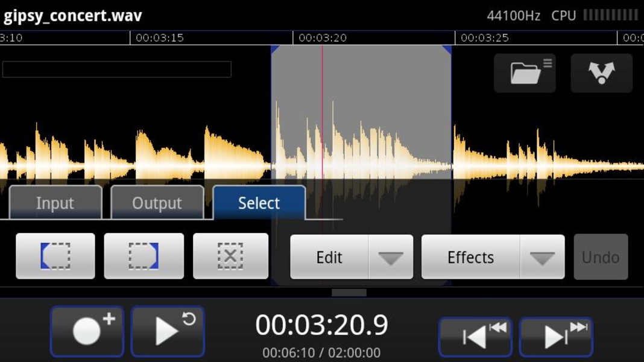Switch to the Output tab
Screen dimensions: 644x362
[157, 203]
